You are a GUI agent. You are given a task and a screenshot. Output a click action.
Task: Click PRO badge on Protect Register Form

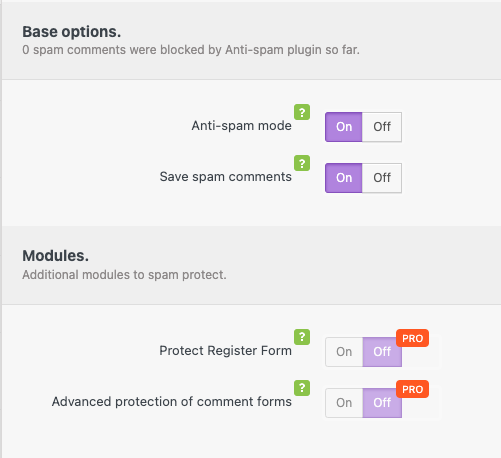point(412,338)
